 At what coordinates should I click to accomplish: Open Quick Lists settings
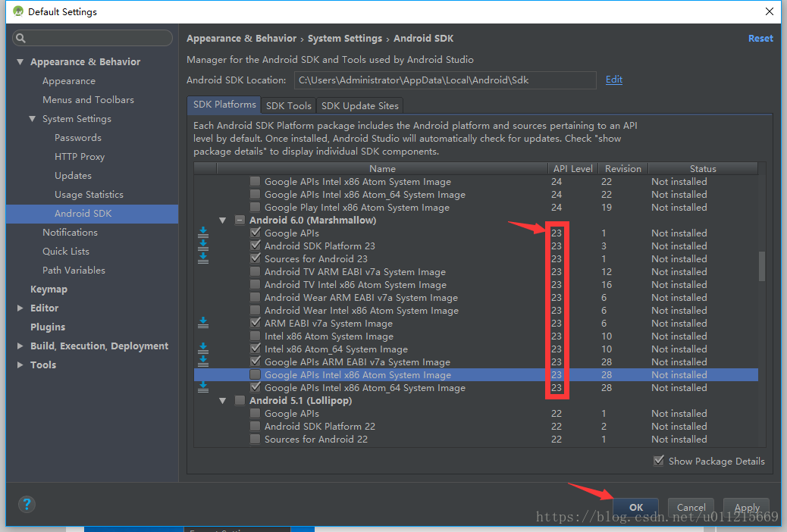click(x=66, y=252)
